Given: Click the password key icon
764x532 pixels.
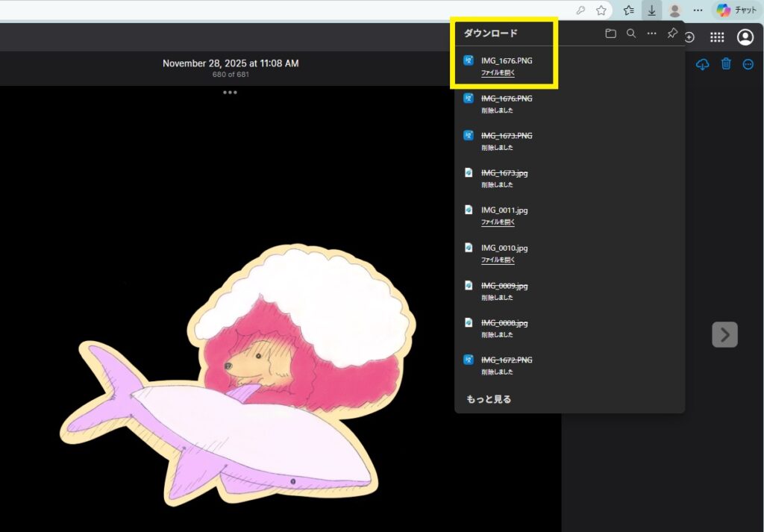Looking at the screenshot, I should click(580, 10).
